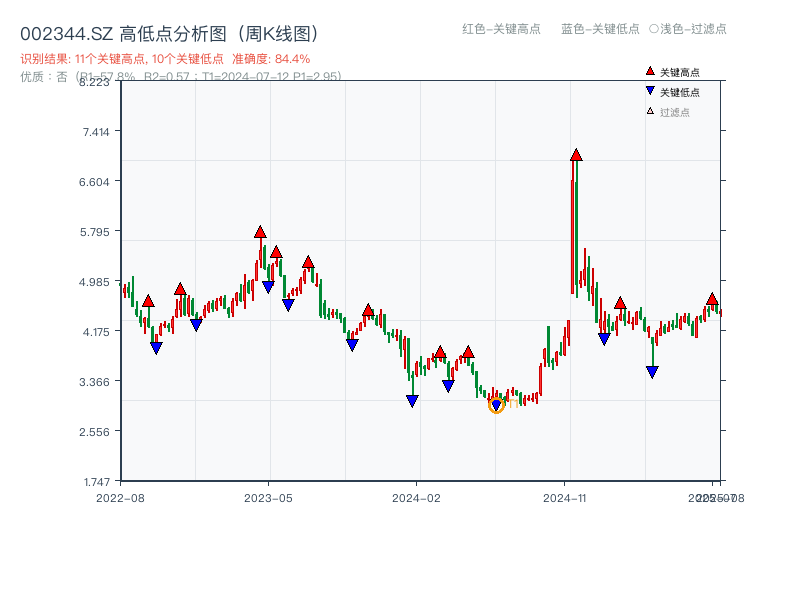
Task: Select the orange-circled blue low marker
Action: tap(496, 406)
